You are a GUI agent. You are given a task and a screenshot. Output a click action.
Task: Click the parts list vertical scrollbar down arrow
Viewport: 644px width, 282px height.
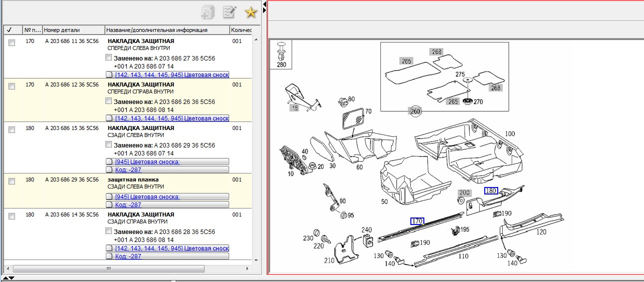pos(257,260)
